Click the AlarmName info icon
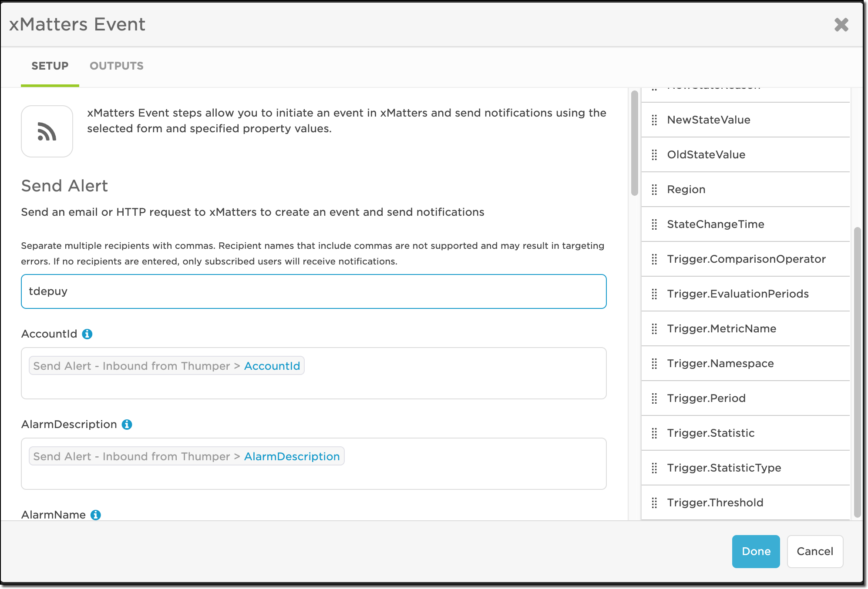Screen dimensions: 868x589 pos(95,515)
